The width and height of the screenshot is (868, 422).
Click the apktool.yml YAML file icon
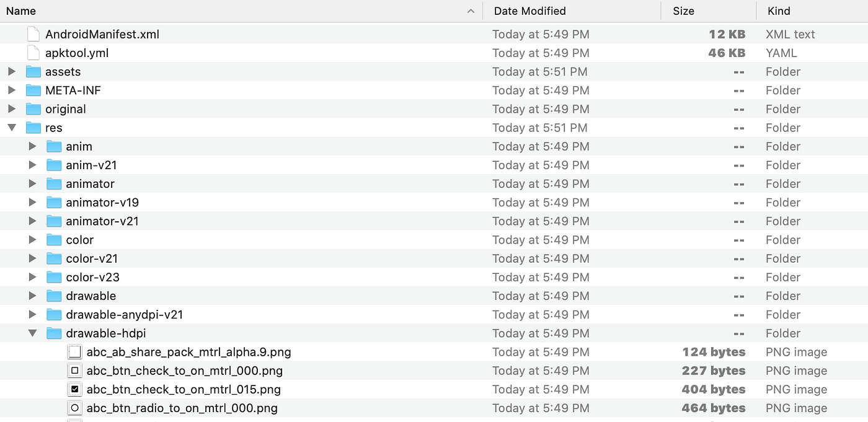click(x=33, y=53)
